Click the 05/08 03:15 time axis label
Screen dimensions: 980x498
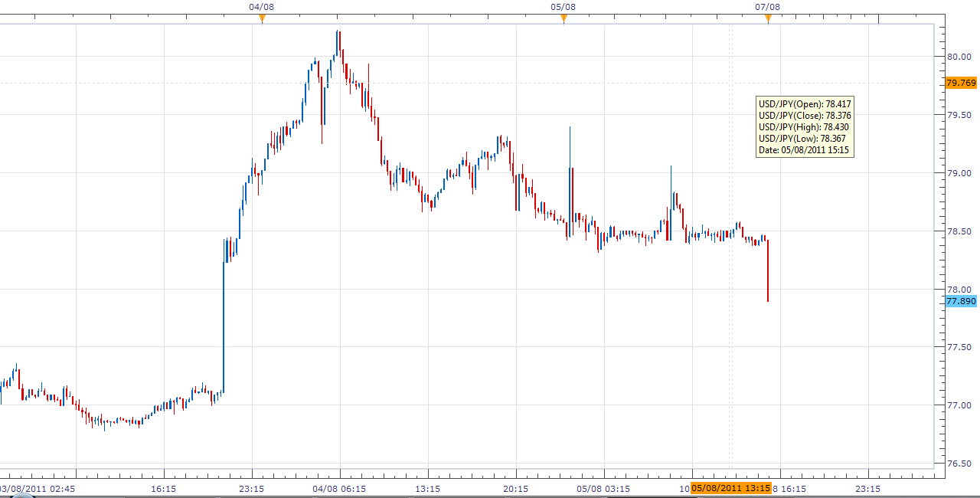(603, 488)
